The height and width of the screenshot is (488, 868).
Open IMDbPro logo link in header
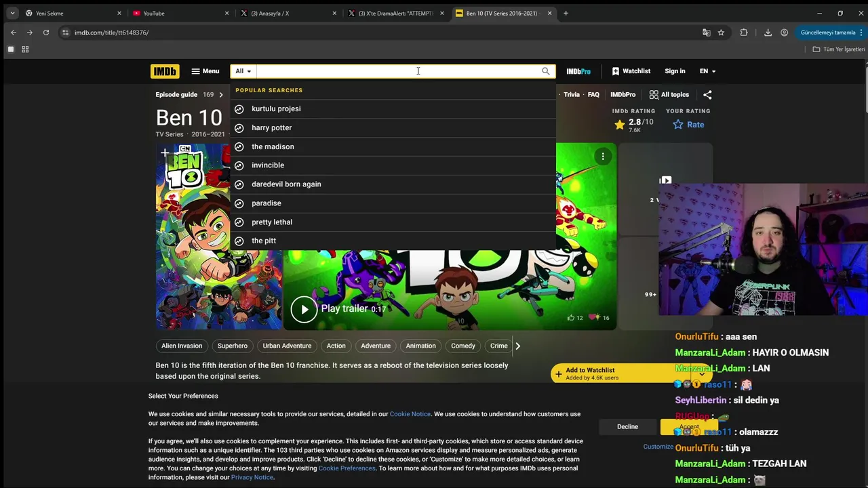pos(578,71)
